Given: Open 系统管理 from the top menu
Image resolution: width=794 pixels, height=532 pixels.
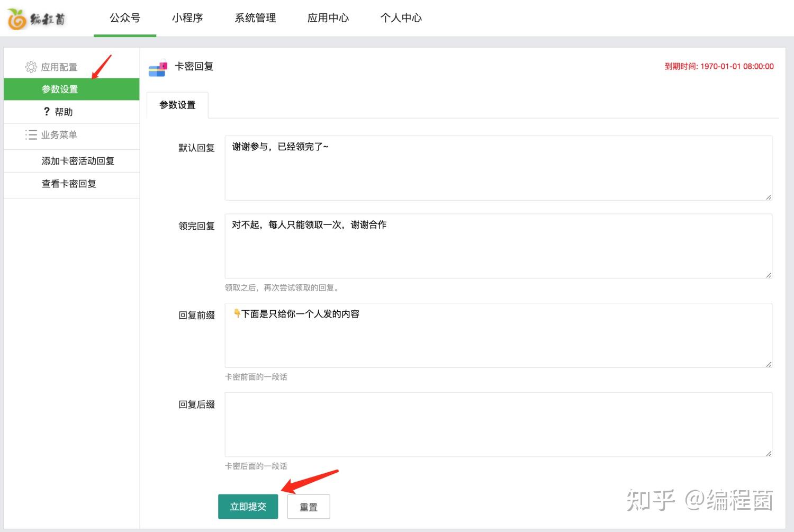Looking at the screenshot, I should point(255,18).
